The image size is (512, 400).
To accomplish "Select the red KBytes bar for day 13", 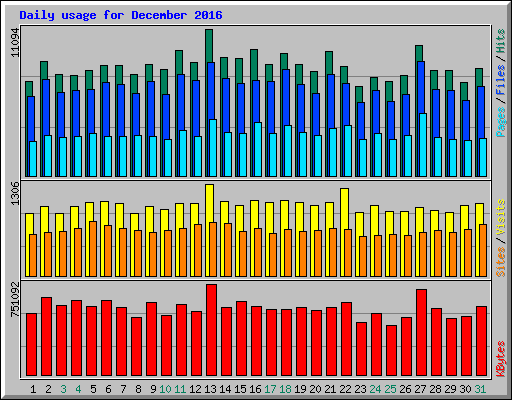I will tap(211, 330).
